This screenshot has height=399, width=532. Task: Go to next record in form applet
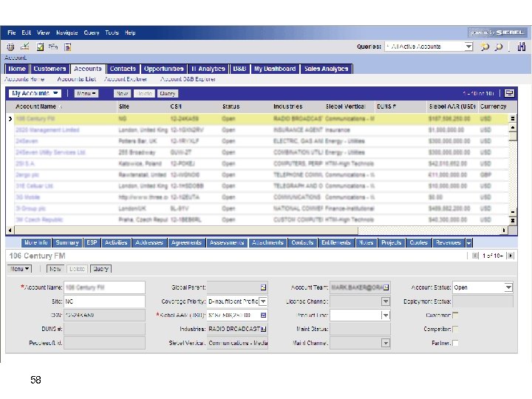point(511,256)
